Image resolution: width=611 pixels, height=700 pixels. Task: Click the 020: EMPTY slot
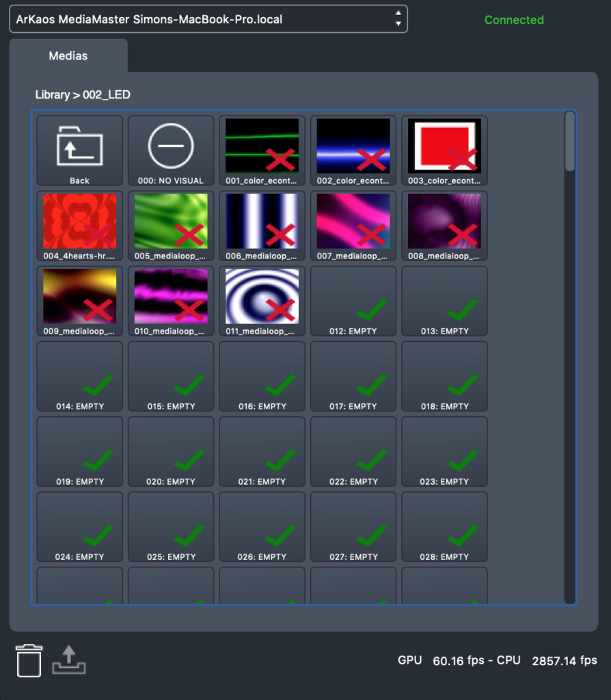pos(170,451)
